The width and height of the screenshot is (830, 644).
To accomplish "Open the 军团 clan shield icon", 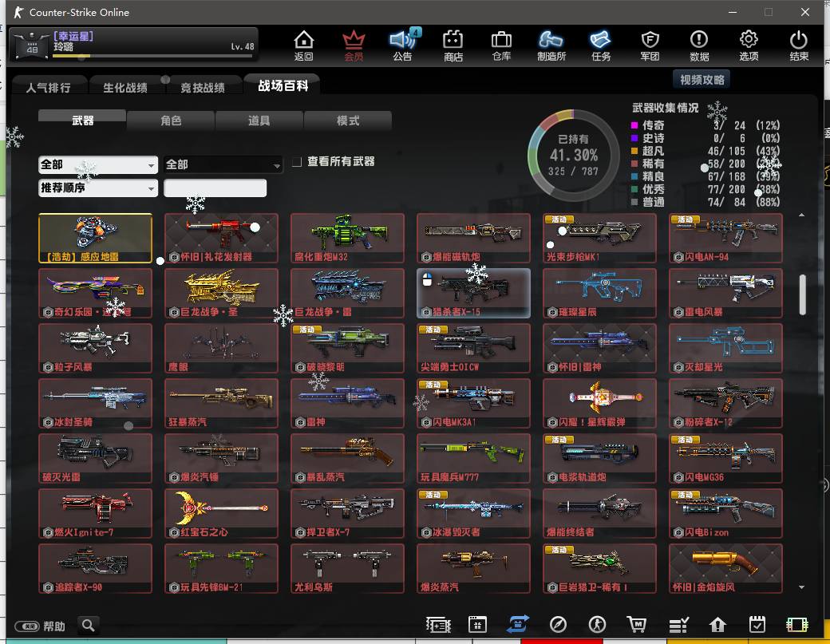I will coord(650,45).
